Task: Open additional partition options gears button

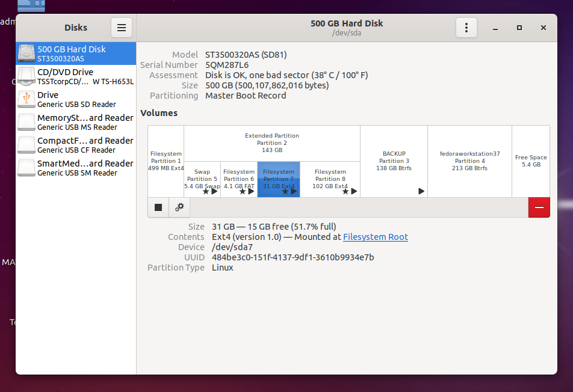Action: (x=179, y=207)
